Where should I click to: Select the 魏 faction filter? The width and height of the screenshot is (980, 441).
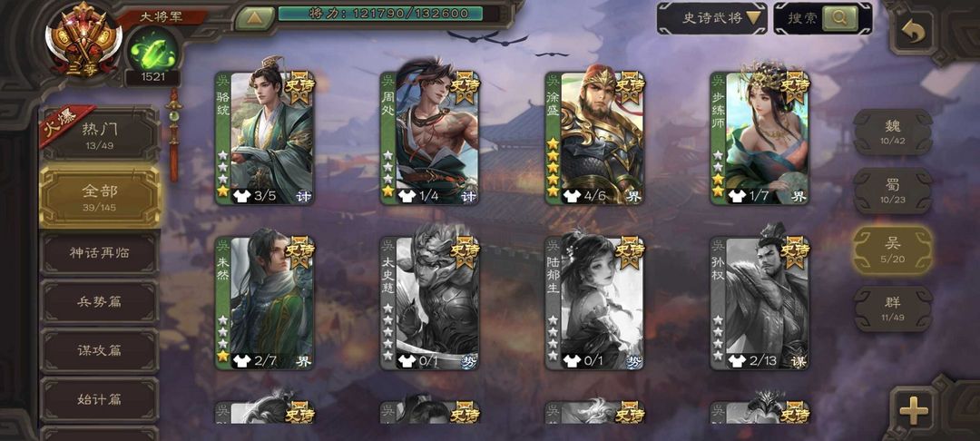pos(893,132)
